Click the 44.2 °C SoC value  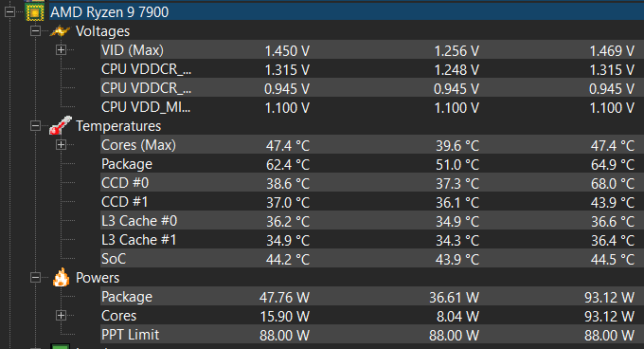point(288,260)
